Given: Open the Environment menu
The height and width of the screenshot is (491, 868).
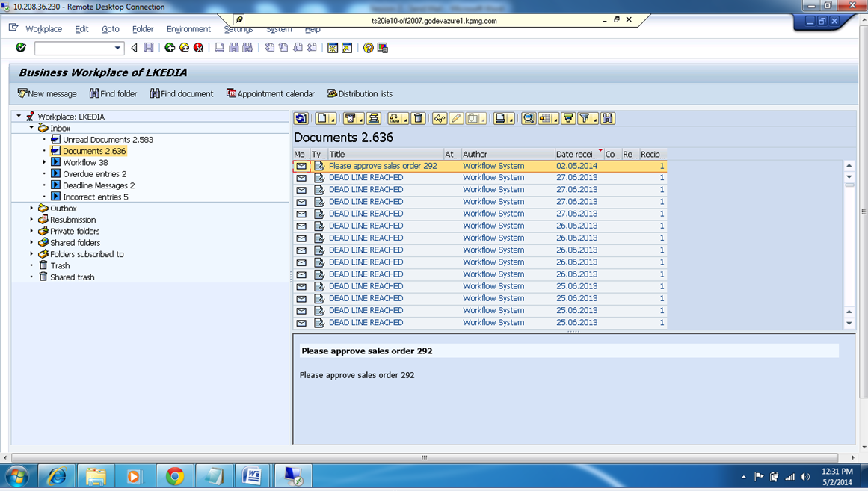Looking at the screenshot, I should [x=188, y=29].
